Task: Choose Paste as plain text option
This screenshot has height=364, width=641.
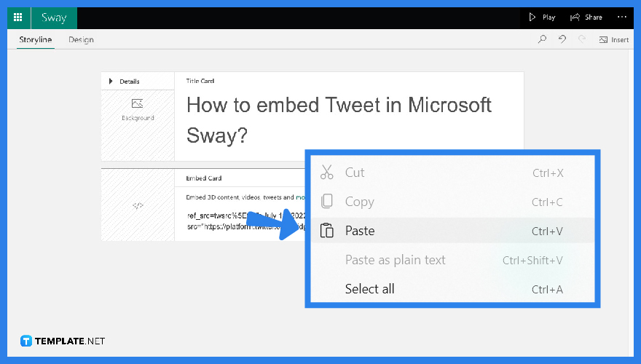Action: (x=452, y=260)
